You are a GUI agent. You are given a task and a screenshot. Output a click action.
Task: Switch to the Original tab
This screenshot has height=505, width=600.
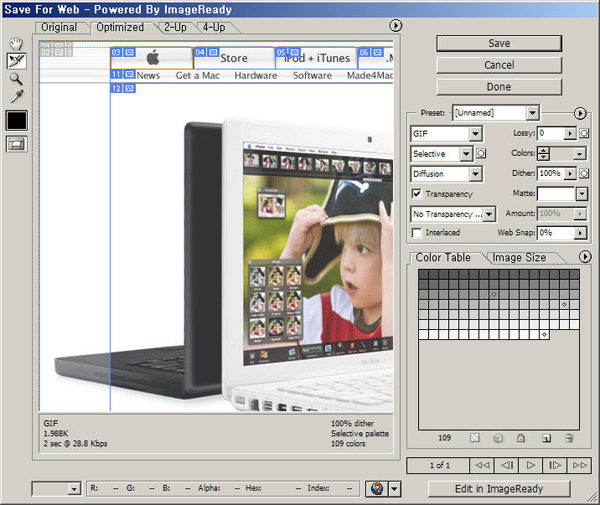pos(59,28)
